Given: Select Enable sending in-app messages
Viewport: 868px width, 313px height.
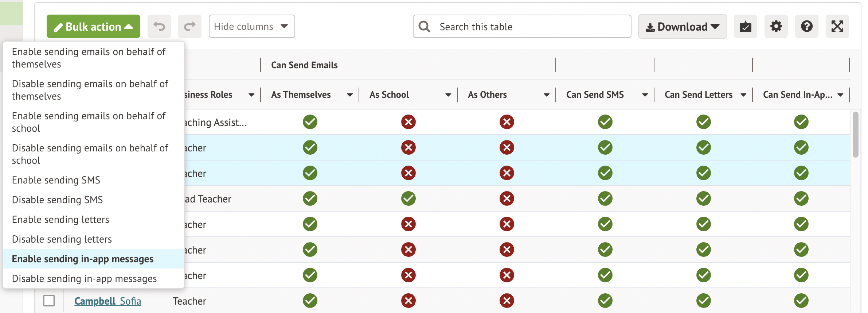Looking at the screenshot, I should pyautogui.click(x=83, y=259).
